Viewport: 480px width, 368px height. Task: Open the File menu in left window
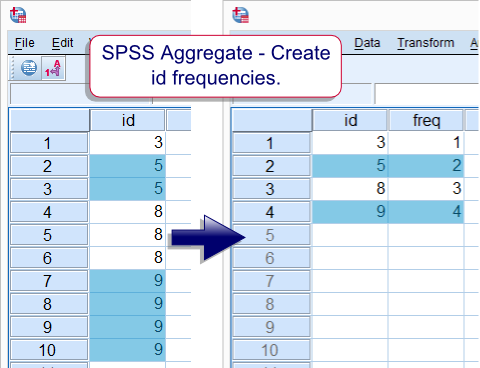click(x=25, y=43)
